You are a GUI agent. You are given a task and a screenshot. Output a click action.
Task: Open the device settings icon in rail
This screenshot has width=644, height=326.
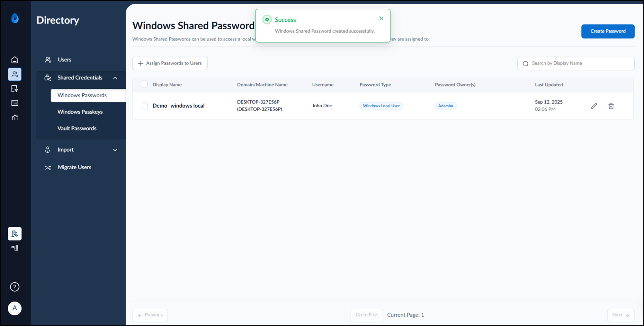click(x=15, y=89)
